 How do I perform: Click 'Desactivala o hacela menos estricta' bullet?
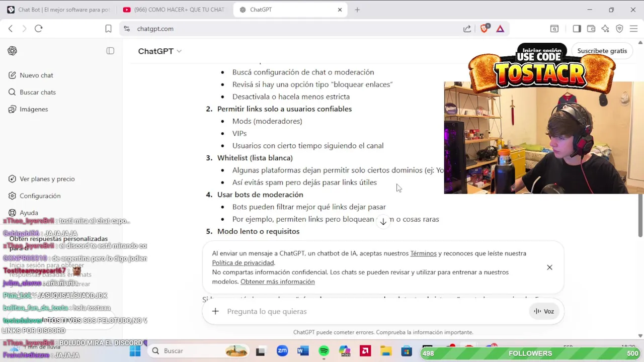[291, 97]
